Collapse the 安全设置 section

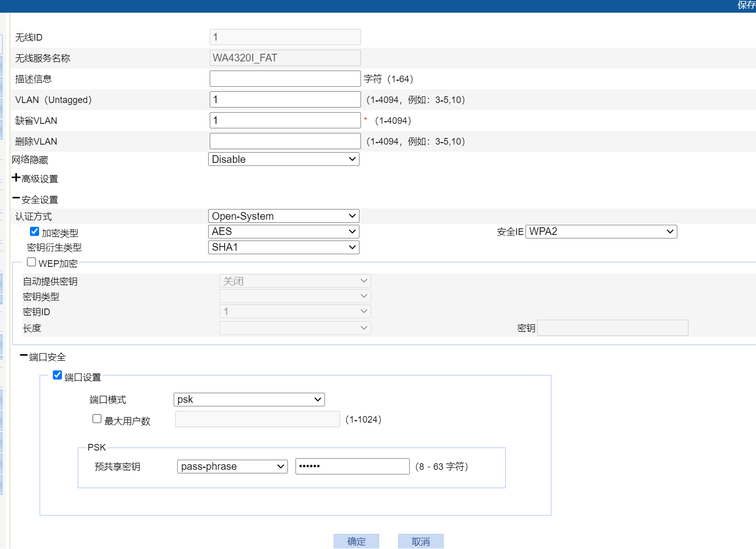(x=16, y=198)
